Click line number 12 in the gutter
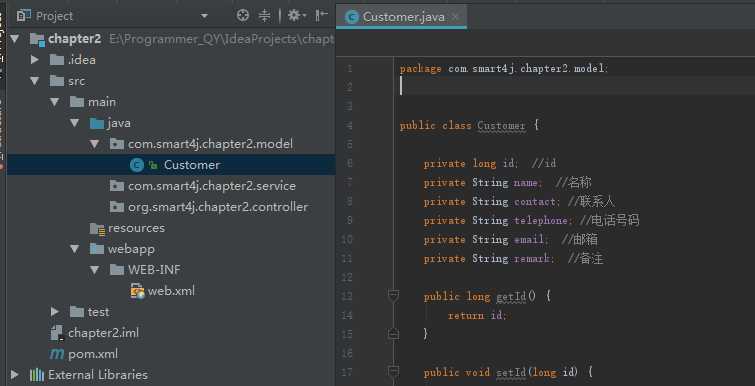This screenshot has width=755, height=386. tap(346, 277)
